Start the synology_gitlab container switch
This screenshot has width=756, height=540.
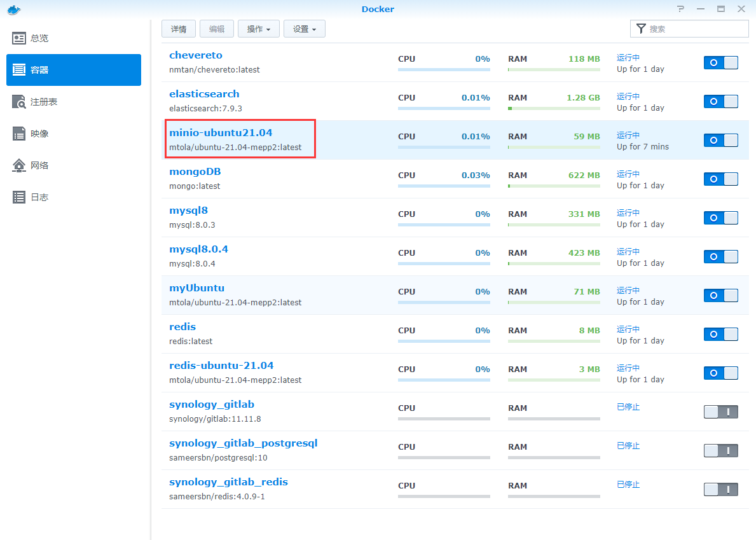coord(721,412)
